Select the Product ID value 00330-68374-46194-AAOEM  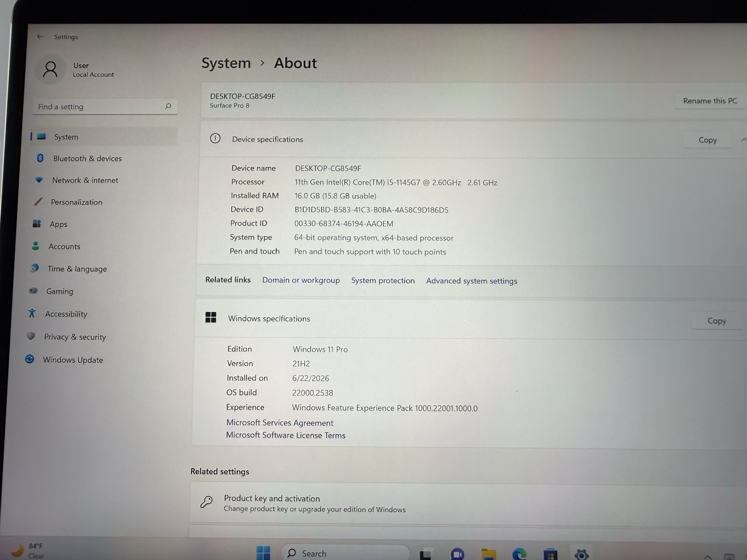coord(344,224)
